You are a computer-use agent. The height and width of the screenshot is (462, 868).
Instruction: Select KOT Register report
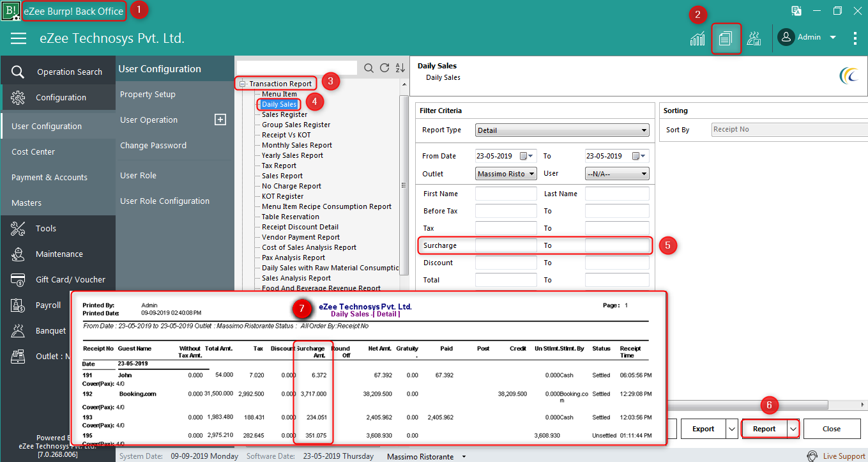(282, 196)
